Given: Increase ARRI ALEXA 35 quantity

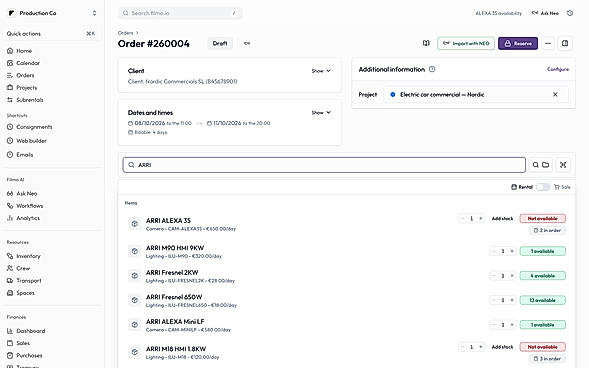Looking at the screenshot, I should point(480,219).
